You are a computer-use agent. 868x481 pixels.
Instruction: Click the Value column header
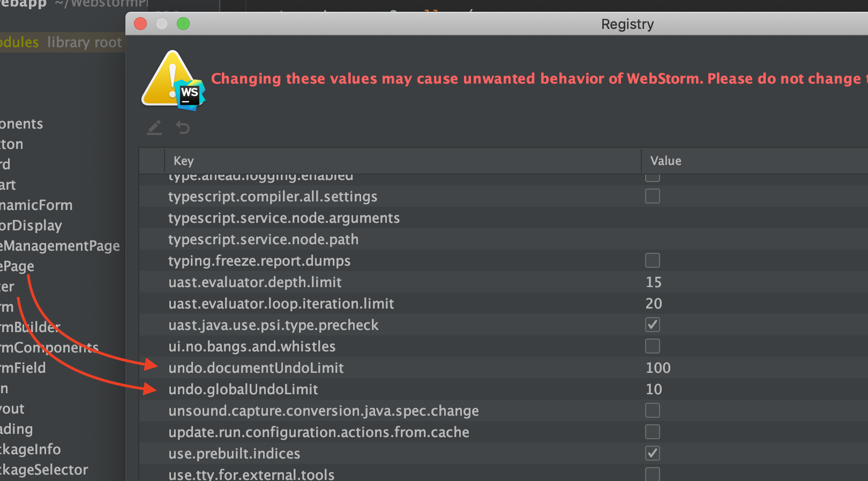(x=665, y=161)
